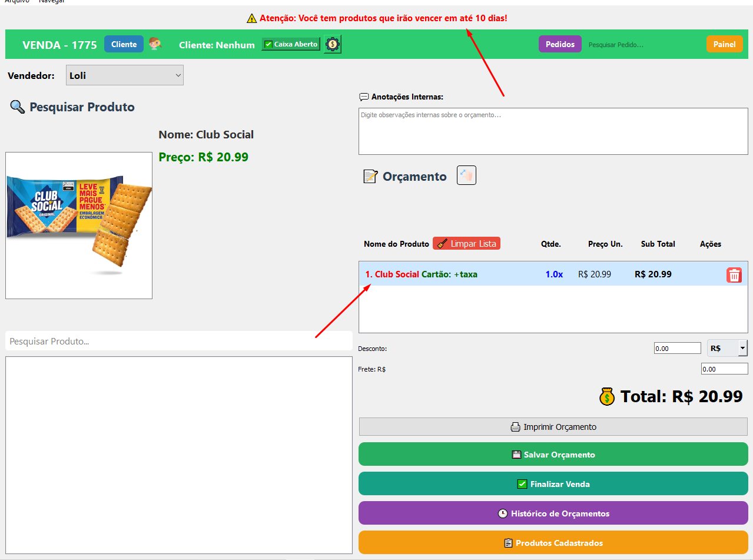Open the Navegar menu

pos(52,2)
